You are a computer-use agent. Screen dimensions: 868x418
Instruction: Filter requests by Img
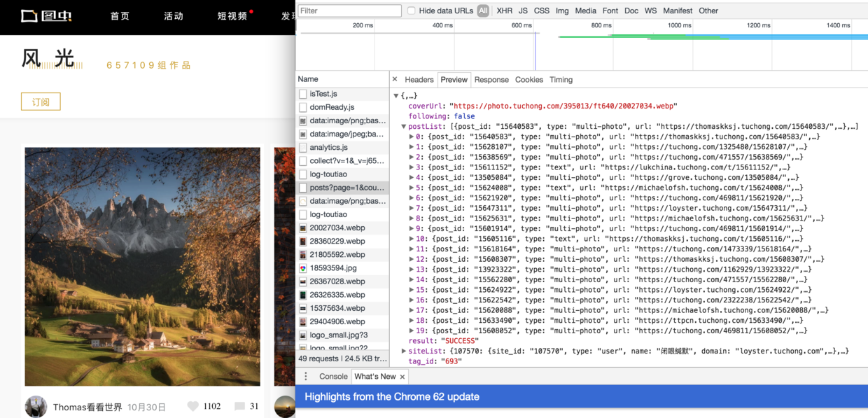pos(562,11)
